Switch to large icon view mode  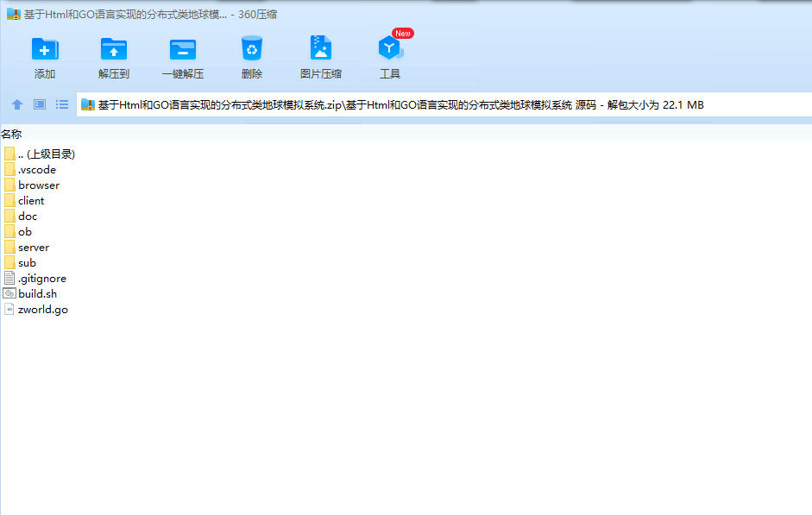[x=40, y=104]
